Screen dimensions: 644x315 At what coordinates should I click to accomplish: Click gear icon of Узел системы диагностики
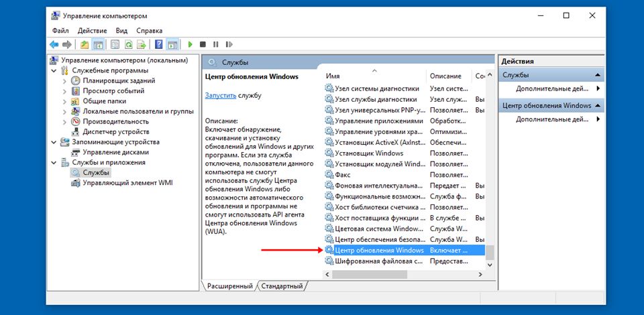329,88
